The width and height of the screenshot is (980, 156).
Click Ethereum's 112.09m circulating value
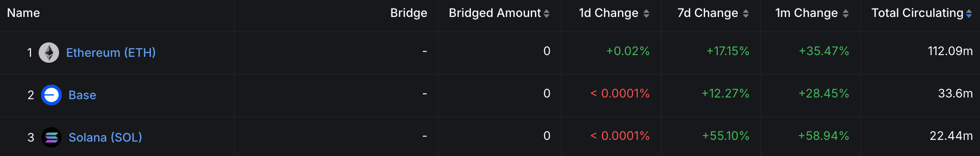(x=950, y=51)
